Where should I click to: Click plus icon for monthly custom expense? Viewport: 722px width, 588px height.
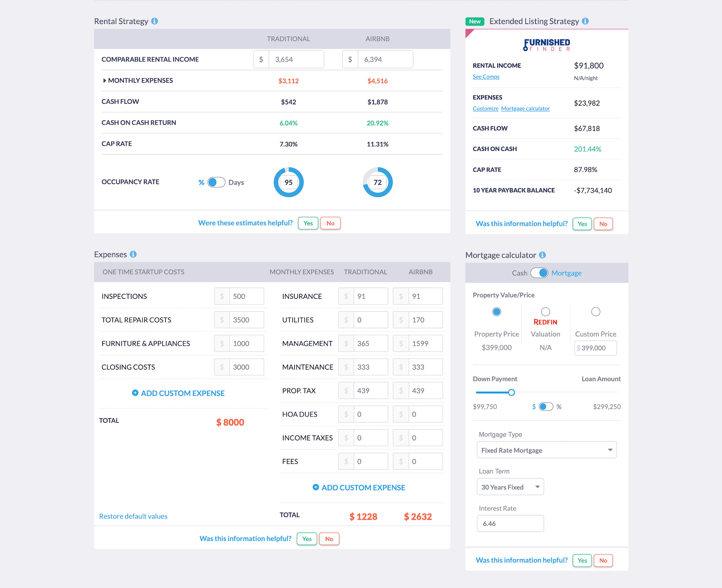pos(316,487)
